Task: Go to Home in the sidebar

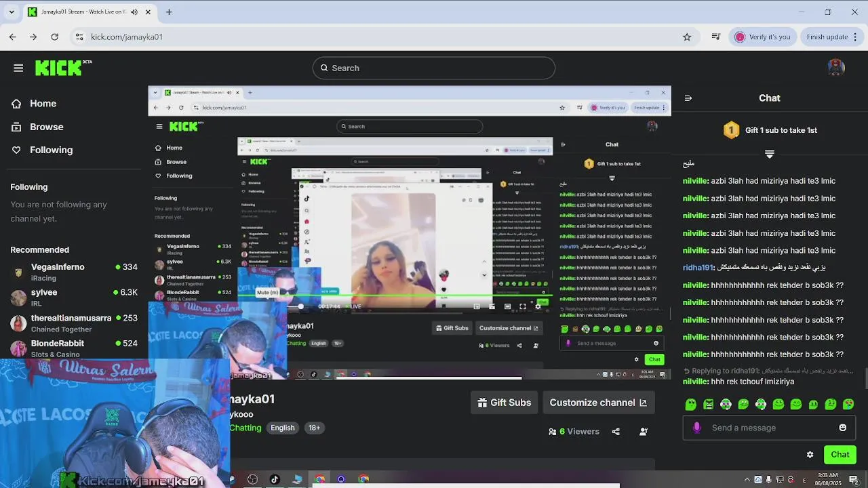Action: click(x=34, y=104)
